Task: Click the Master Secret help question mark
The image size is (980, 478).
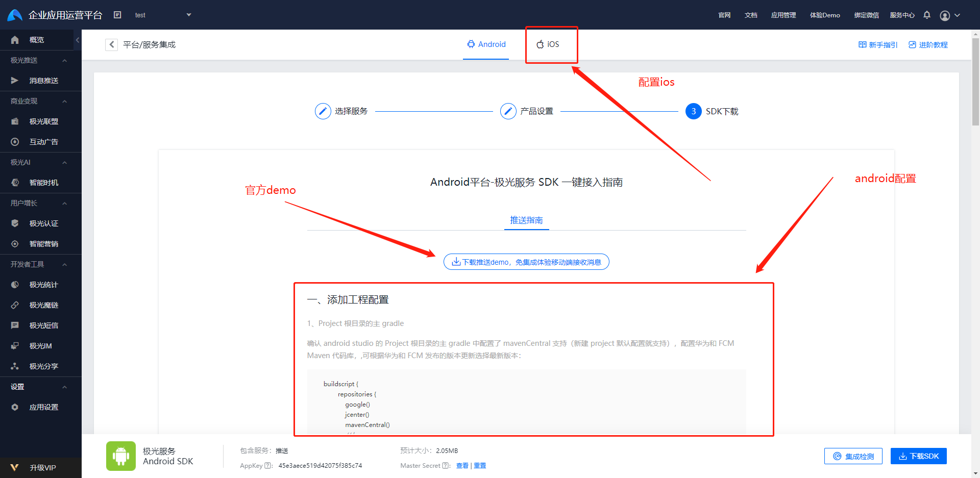Action: pos(446,466)
